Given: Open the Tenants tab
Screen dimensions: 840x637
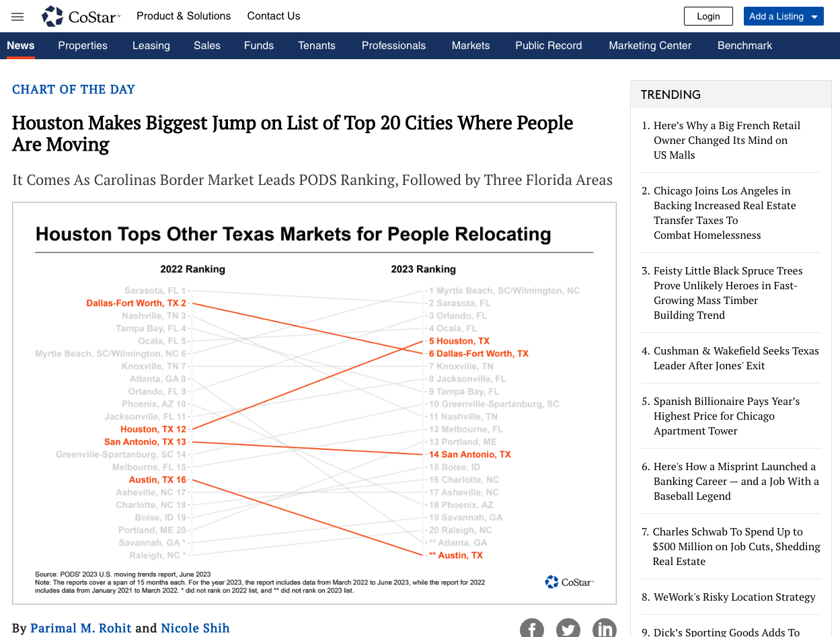Looking at the screenshot, I should tap(317, 46).
